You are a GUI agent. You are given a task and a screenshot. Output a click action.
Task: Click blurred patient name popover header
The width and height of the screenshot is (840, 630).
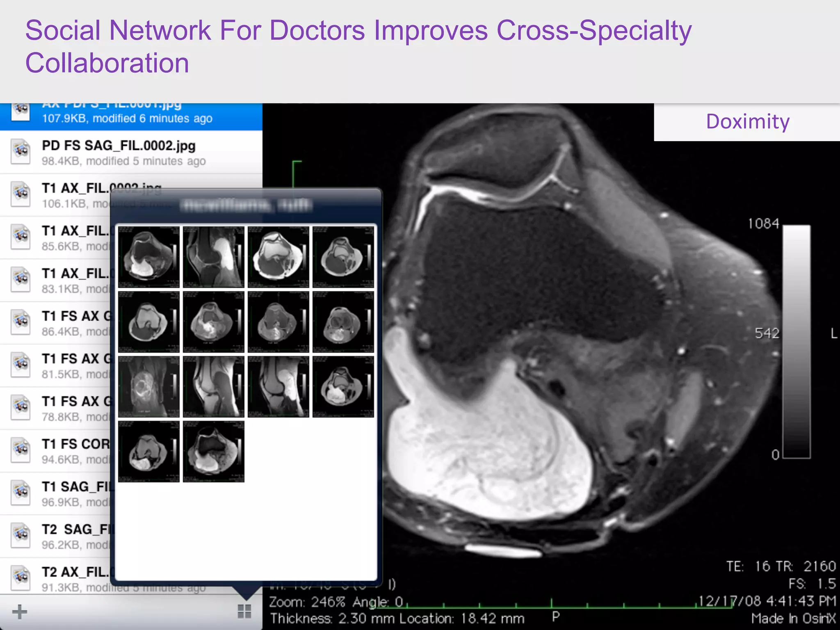coord(246,205)
